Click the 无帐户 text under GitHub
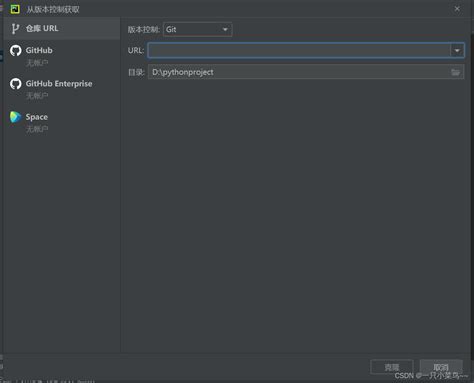Viewport: 474px width, 383px height. (x=37, y=63)
